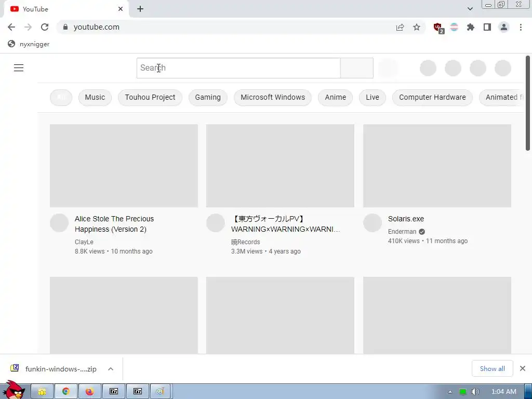Image resolution: width=532 pixels, height=399 pixels.
Task: Open Chrome three-dot menu
Action: pyautogui.click(x=521, y=27)
